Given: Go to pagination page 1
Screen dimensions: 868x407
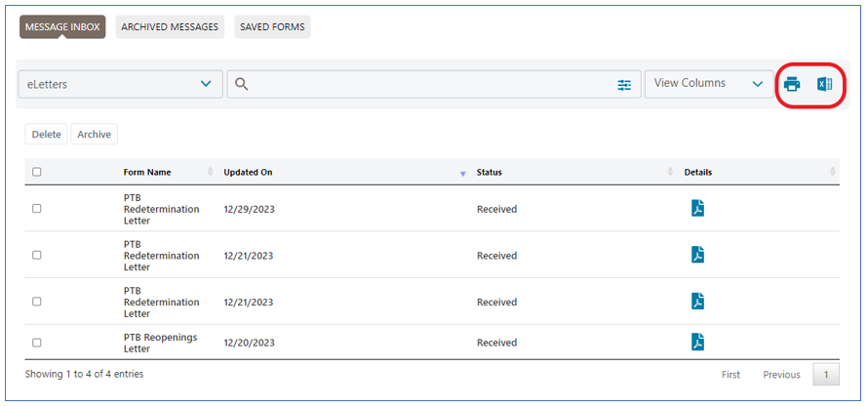Looking at the screenshot, I should pyautogui.click(x=825, y=375).
